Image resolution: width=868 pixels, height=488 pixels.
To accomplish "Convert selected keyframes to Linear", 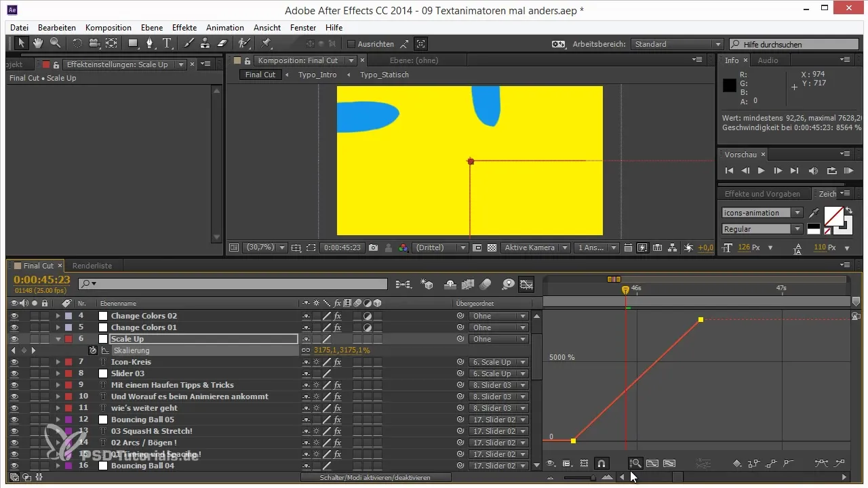I will click(x=771, y=464).
